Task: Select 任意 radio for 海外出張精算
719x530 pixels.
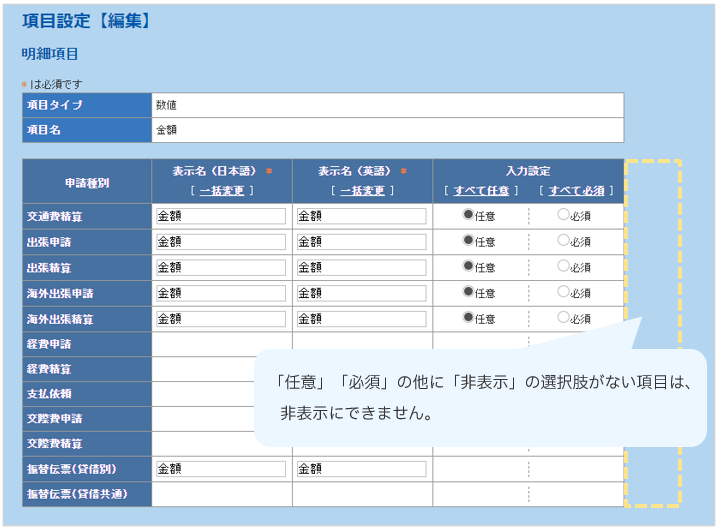Action: tap(467, 318)
